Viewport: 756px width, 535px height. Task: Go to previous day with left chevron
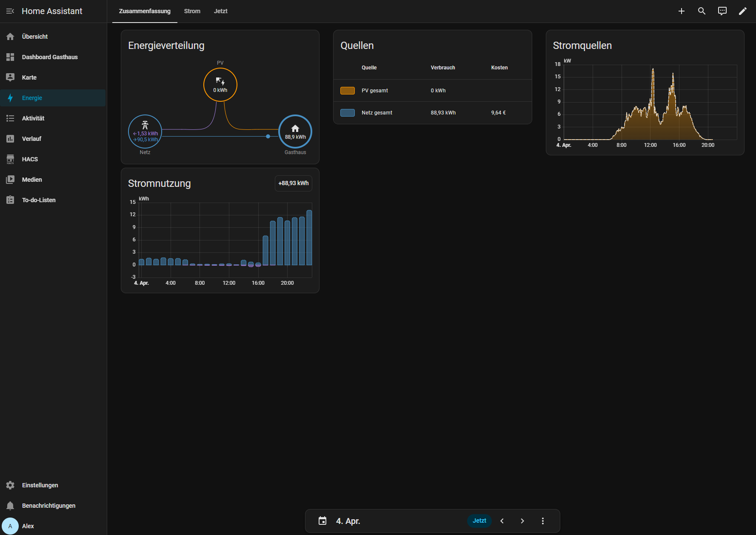coord(502,521)
